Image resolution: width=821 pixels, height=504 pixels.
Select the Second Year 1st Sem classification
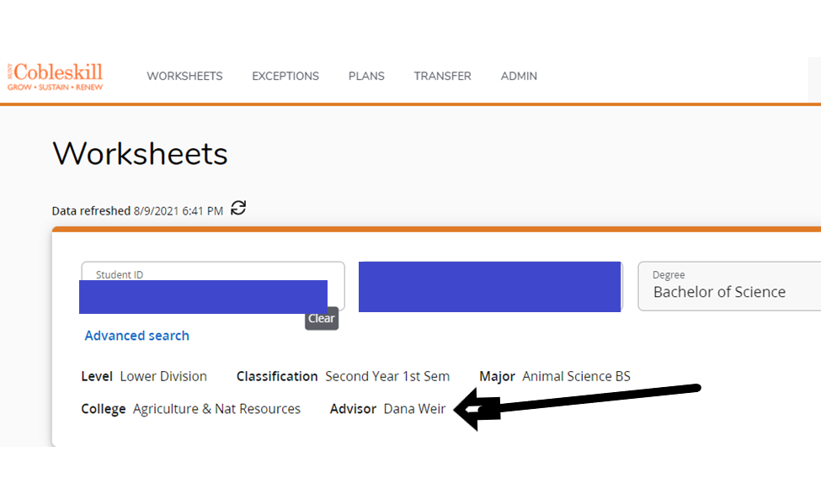click(387, 376)
